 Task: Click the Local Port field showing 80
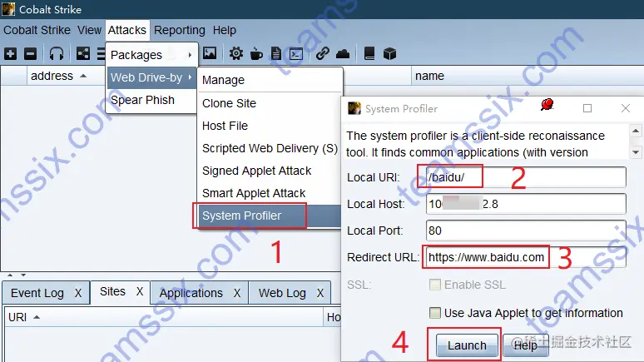point(526,231)
